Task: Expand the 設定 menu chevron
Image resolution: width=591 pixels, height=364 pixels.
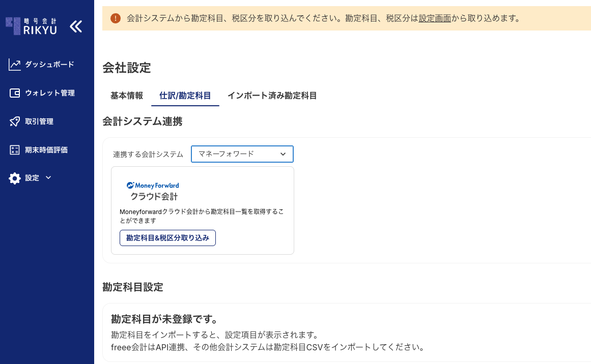Action: coord(48,178)
